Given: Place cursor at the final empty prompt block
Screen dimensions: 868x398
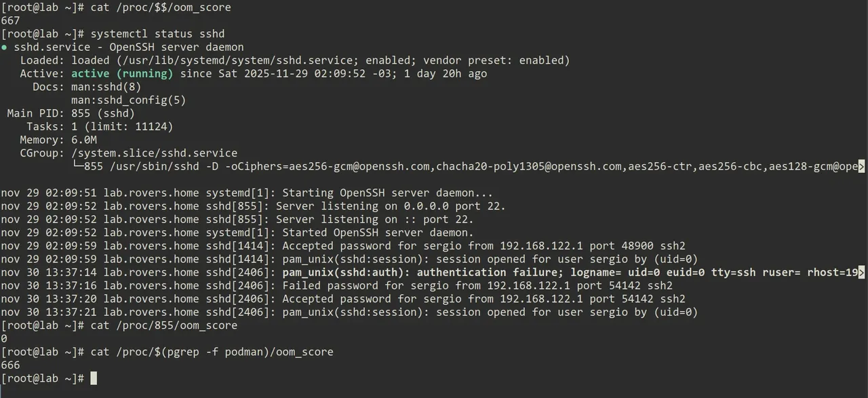Looking at the screenshot, I should [x=94, y=378].
